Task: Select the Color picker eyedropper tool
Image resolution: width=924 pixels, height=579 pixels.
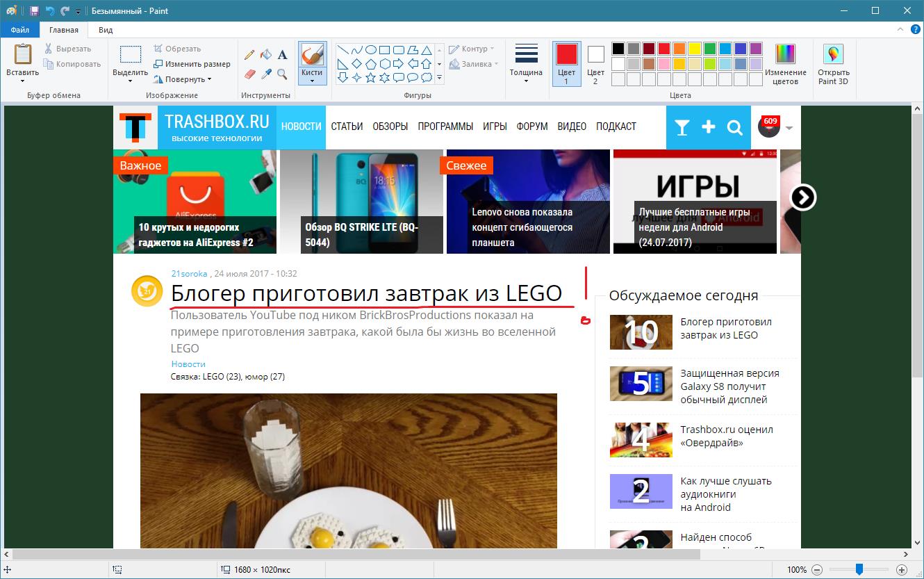Action: coord(266,74)
